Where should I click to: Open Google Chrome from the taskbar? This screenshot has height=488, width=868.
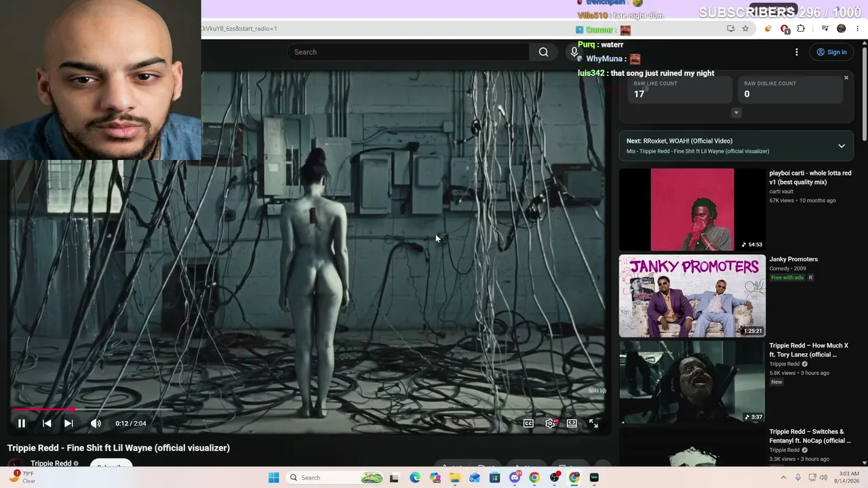tap(534, 478)
